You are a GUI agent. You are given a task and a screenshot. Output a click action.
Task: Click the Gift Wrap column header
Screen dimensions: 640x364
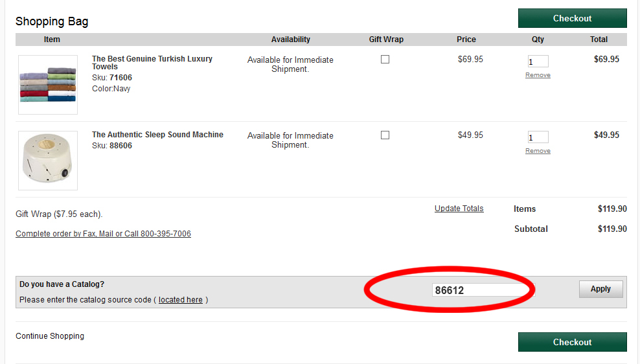click(x=386, y=40)
